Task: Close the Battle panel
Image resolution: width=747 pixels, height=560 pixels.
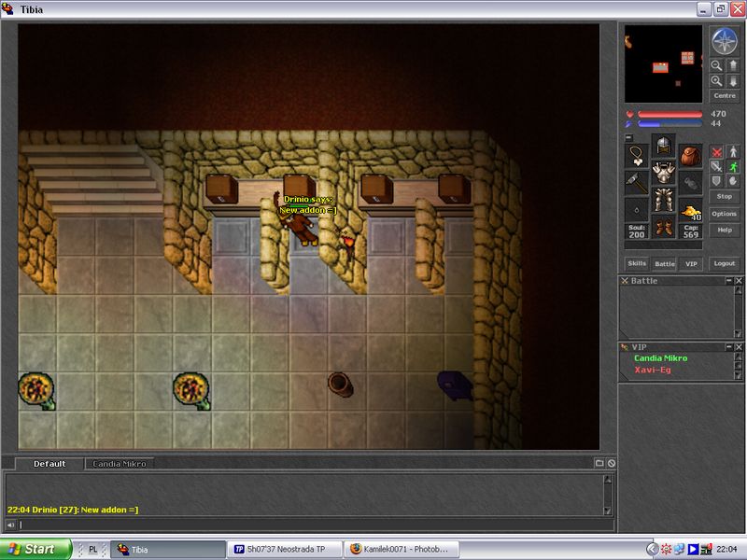Action: click(x=739, y=281)
